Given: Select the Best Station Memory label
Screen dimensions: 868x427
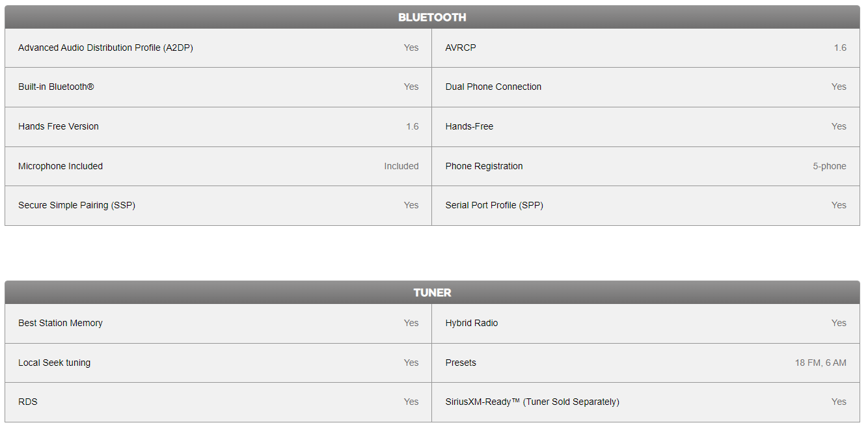Looking at the screenshot, I should (x=61, y=323).
